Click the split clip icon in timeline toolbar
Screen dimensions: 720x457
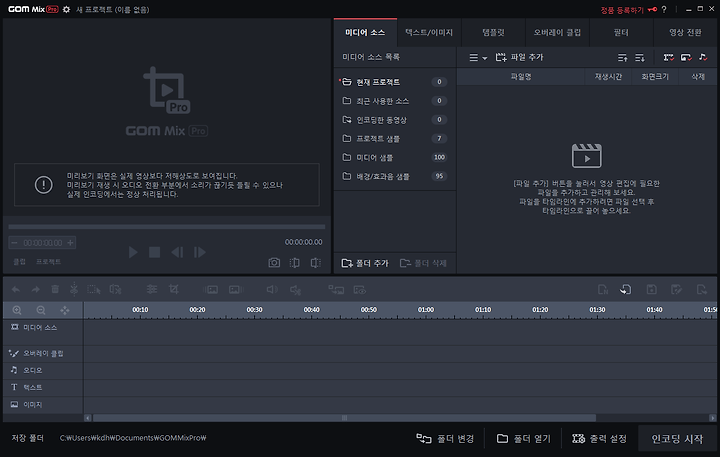(74, 289)
